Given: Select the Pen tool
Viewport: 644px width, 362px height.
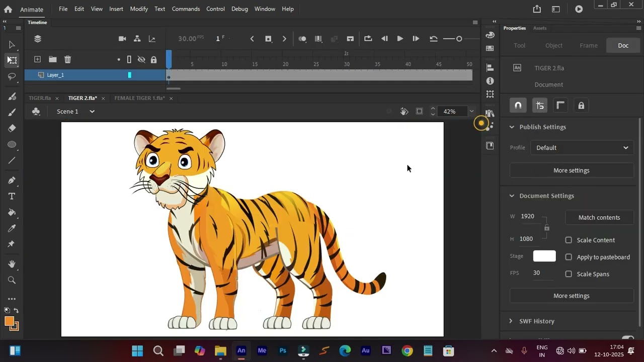Looking at the screenshot, I should [12, 180].
